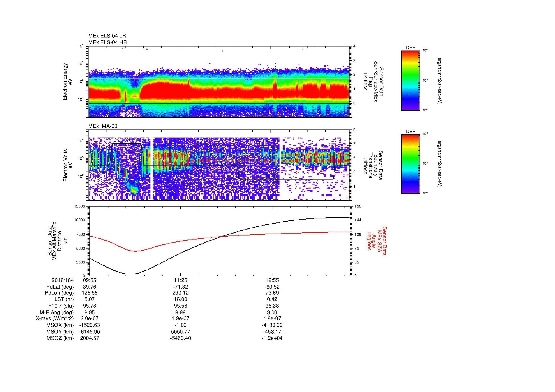Image resolution: width=555 pixels, height=392 pixels.
Task: Click the LST value '5.07'
Action: click(x=90, y=300)
